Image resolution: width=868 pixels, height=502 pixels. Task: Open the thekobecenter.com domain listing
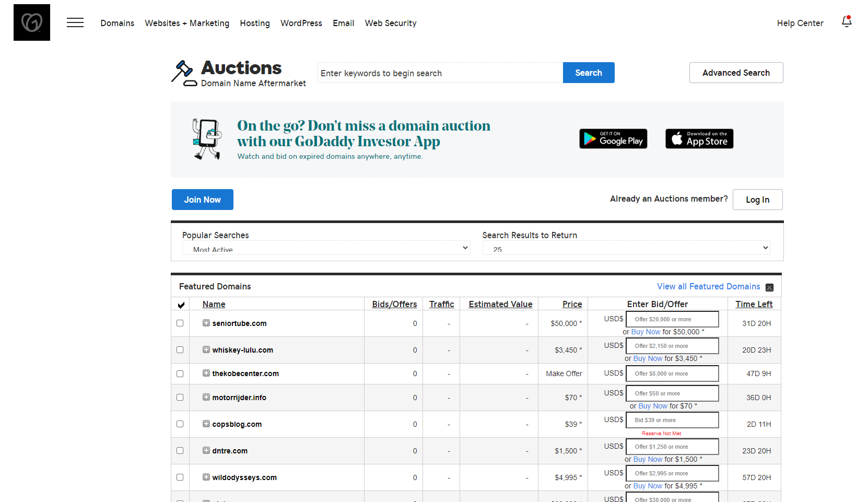pos(245,373)
